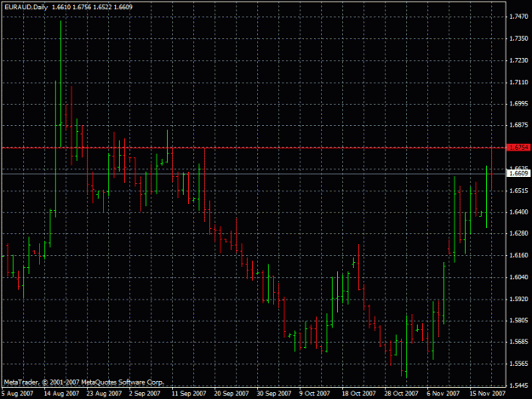The width and height of the screenshot is (532, 399).
Task: Click the 23 Aug 2007 date label
Action: [104, 393]
